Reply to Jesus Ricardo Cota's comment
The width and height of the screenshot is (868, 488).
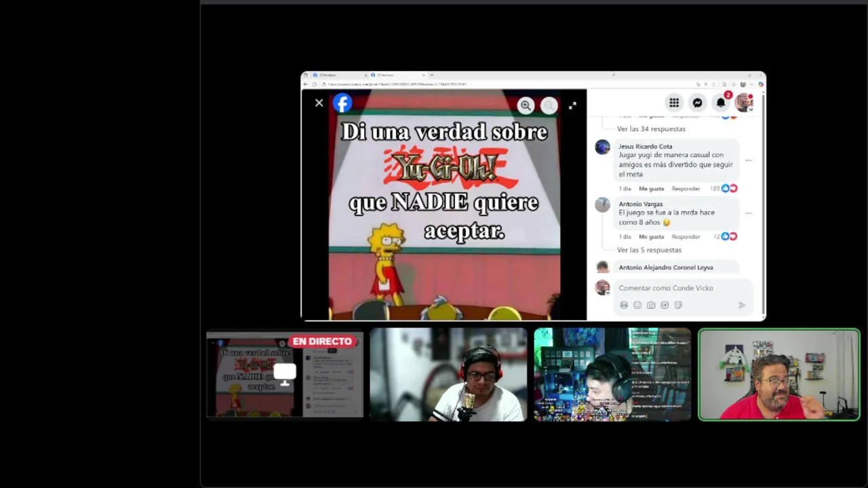[x=686, y=188]
